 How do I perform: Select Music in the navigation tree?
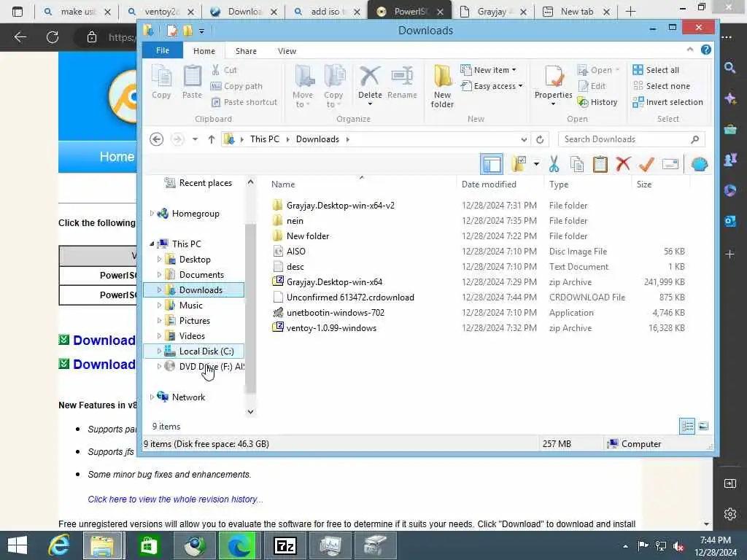tap(190, 306)
